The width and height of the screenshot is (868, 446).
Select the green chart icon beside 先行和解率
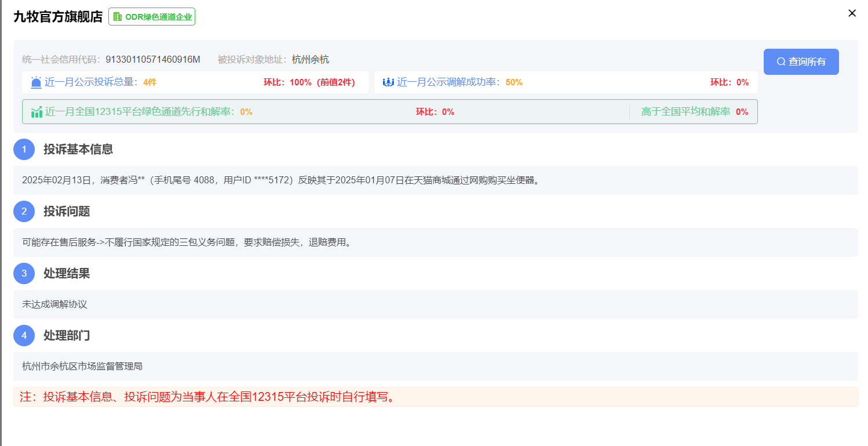pyautogui.click(x=37, y=111)
